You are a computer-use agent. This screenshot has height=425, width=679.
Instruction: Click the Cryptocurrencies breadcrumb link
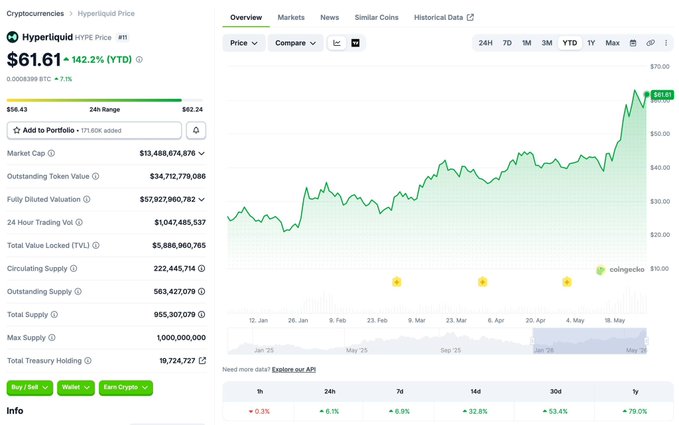pyautogui.click(x=35, y=13)
